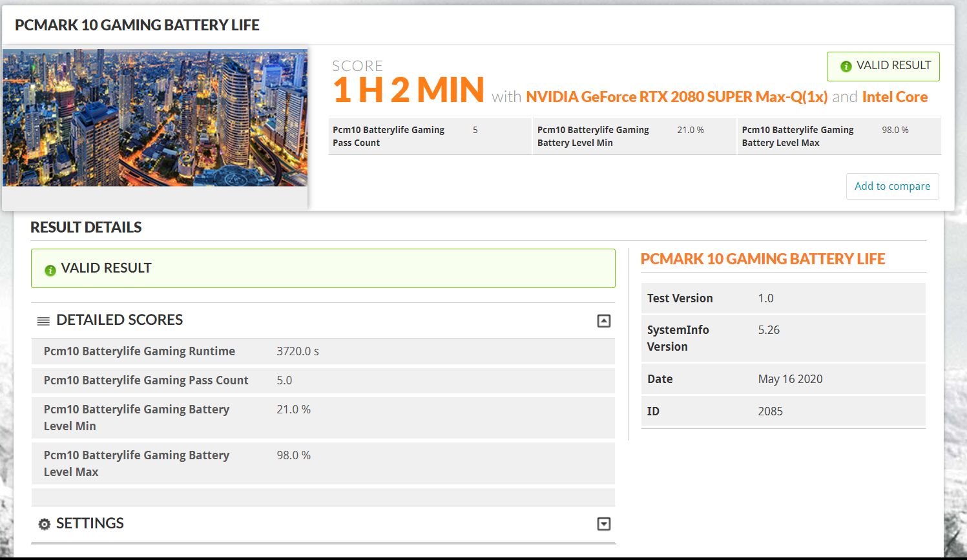Viewport: 967px width, 560px height.
Task: Click the DETAILED SCORES heading text
Action: [120, 320]
